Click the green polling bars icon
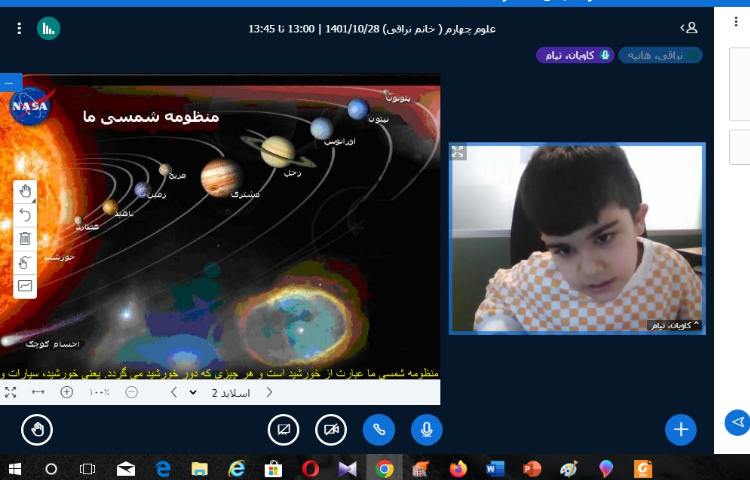 [x=48, y=28]
